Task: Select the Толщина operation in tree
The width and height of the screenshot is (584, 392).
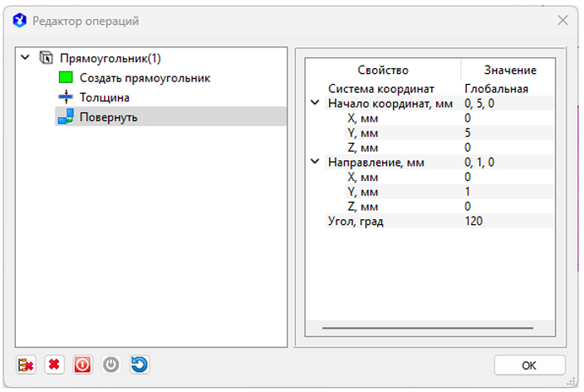Action: coord(104,97)
